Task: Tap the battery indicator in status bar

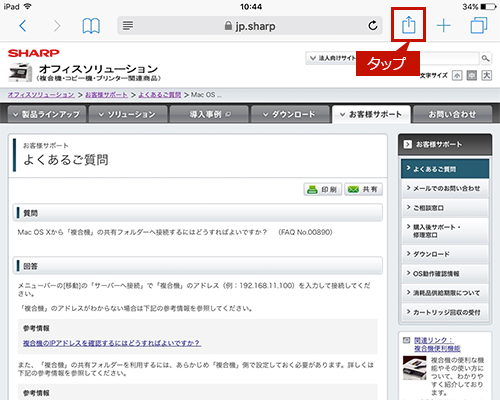Action: click(x=488, y=6)
